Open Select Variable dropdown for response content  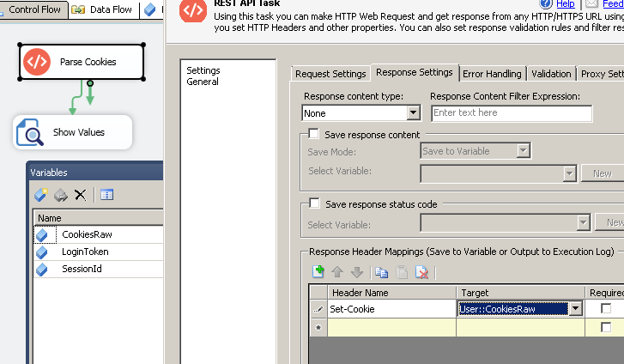pos(569,173)
